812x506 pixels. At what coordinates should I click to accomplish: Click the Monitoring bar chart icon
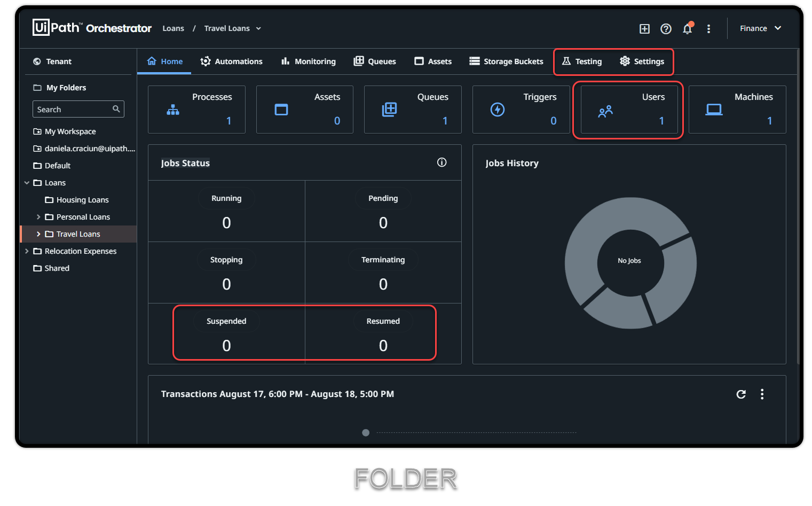[x=285, y=61]
